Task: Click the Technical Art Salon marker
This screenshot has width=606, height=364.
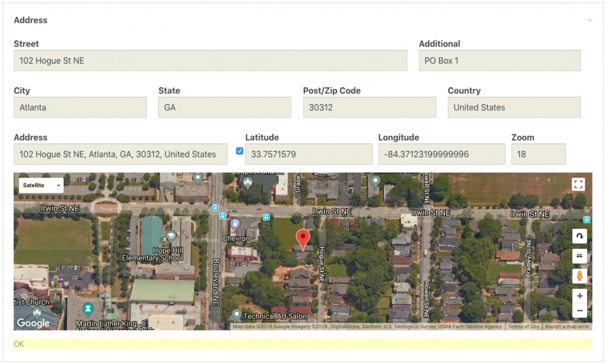Action: click(x=236, y=314)
